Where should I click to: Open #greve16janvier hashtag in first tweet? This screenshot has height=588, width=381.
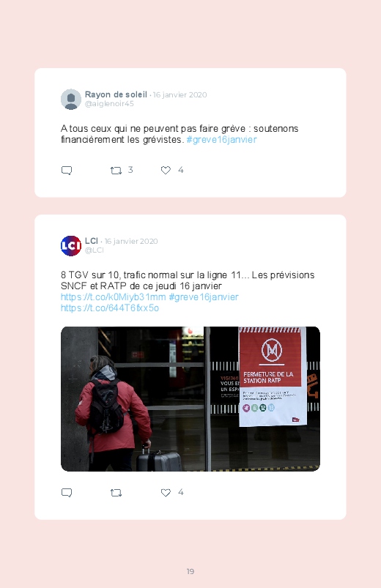(x=221, y=140)
